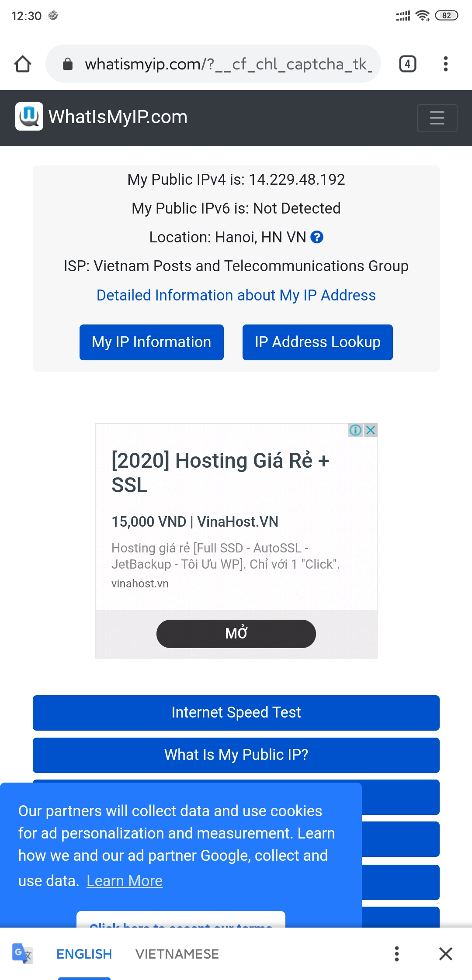472x980 pixels.
Task: Tap the URL address bar
Action: pos(227,64)
